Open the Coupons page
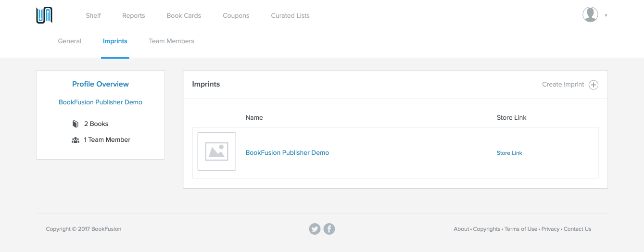Viewport: 644px width, 252px height. click(x=236, y=15)
